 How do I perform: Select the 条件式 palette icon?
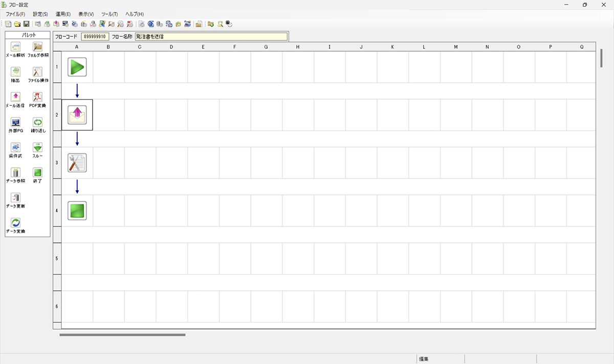click(x=15, y=147)
